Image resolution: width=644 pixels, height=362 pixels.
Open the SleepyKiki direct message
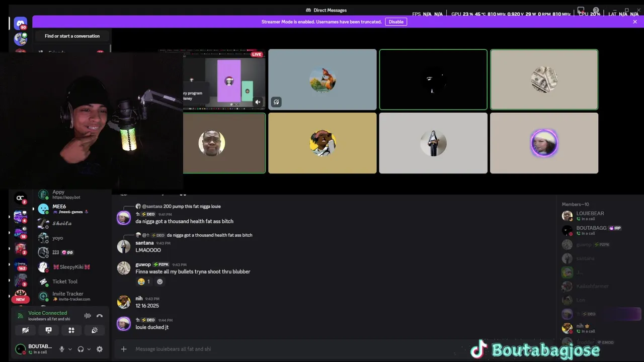pyautogui.click(x=72, y=267)
